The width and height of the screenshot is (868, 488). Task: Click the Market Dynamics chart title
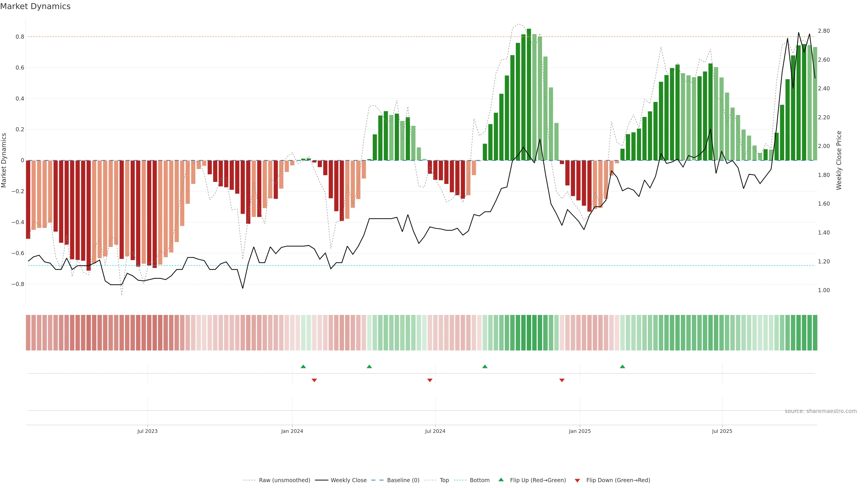pos(35,6)
